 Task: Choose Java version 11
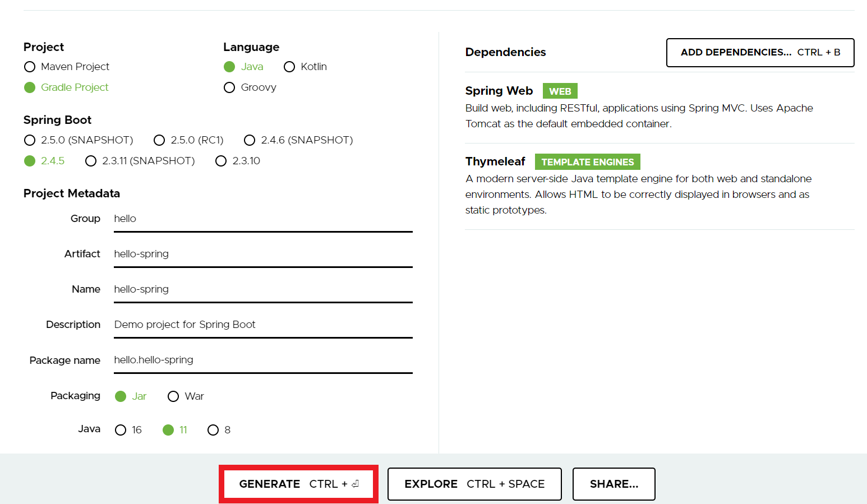click(175, 430)
